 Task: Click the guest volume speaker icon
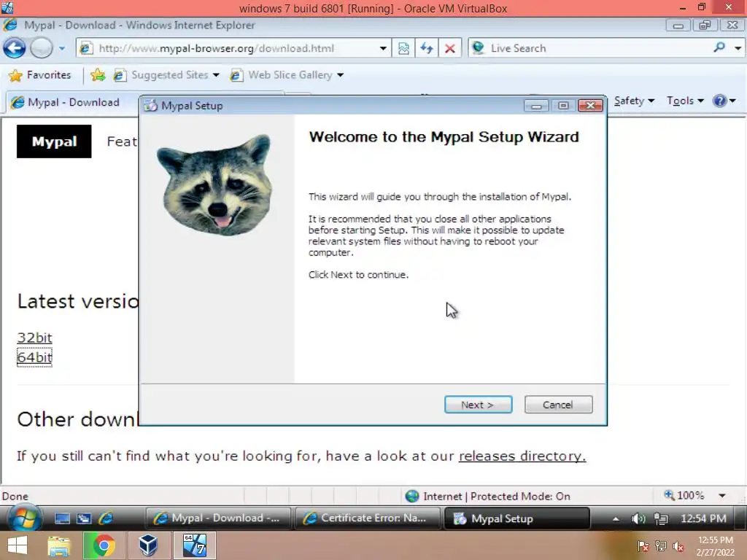coord(638,518)
